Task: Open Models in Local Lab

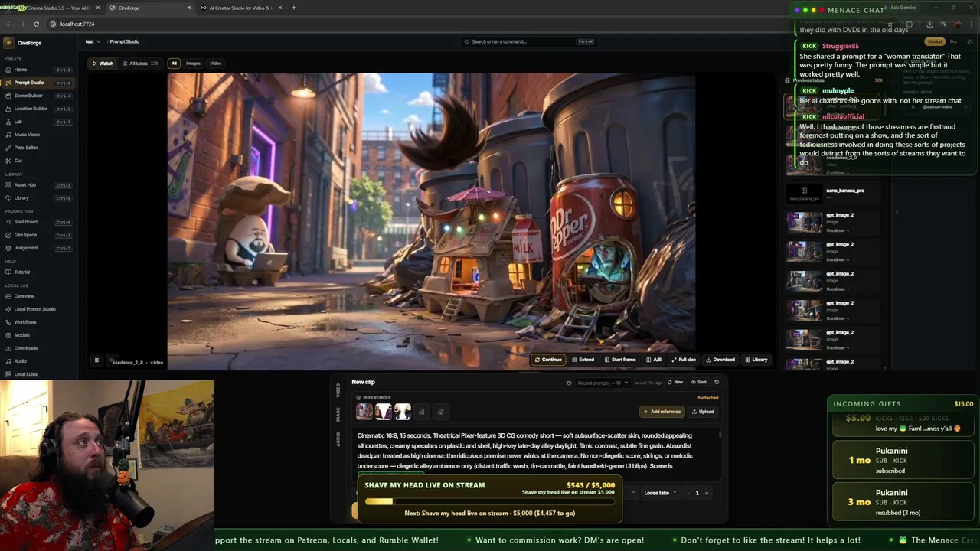Action: (38, 335)
